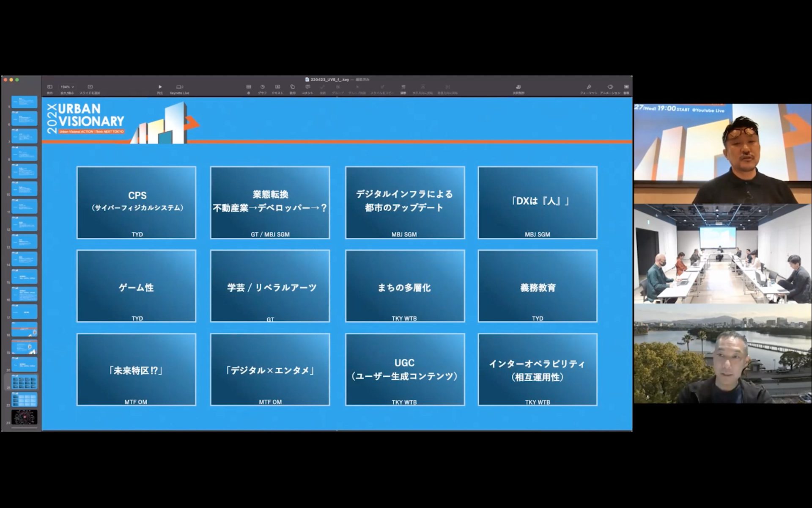Image resolution: width=812 pixels, height=508 pixels.
Task: Select the CPS box on the slide
Action: [x=136, y=202]
